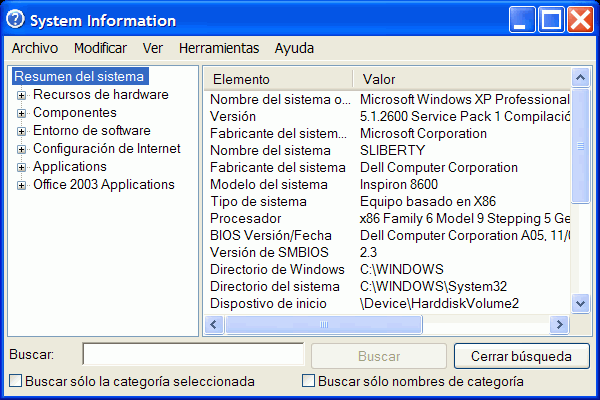Click the SLIBERTY value
The height and width of the screenshot is (400, 600).
tap(392, 150)
